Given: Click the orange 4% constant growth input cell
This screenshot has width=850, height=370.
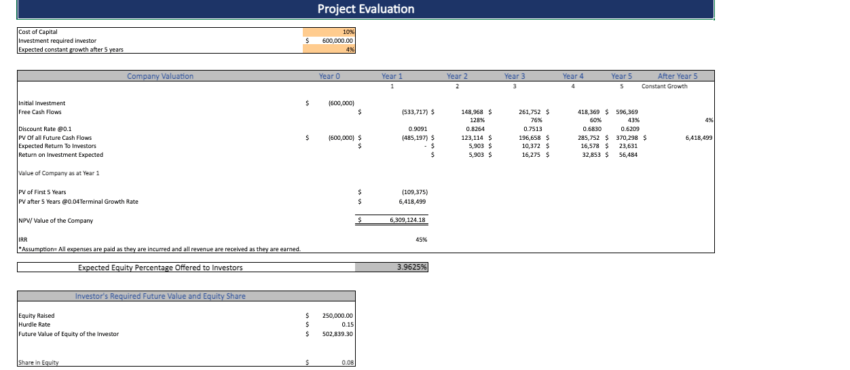Looking at the screenshot, I should click(x=329, y=49).
